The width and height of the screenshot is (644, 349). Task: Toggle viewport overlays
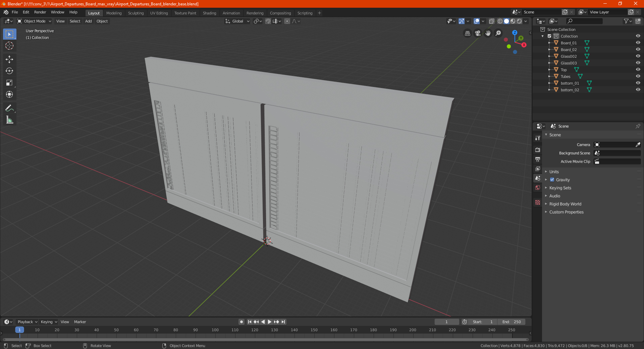pos(477,21)
